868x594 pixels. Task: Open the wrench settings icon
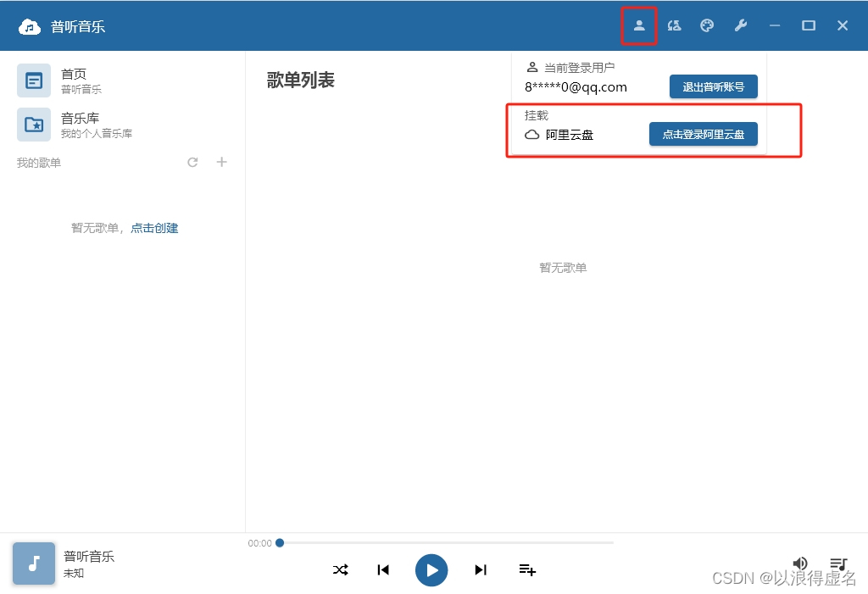741,25
